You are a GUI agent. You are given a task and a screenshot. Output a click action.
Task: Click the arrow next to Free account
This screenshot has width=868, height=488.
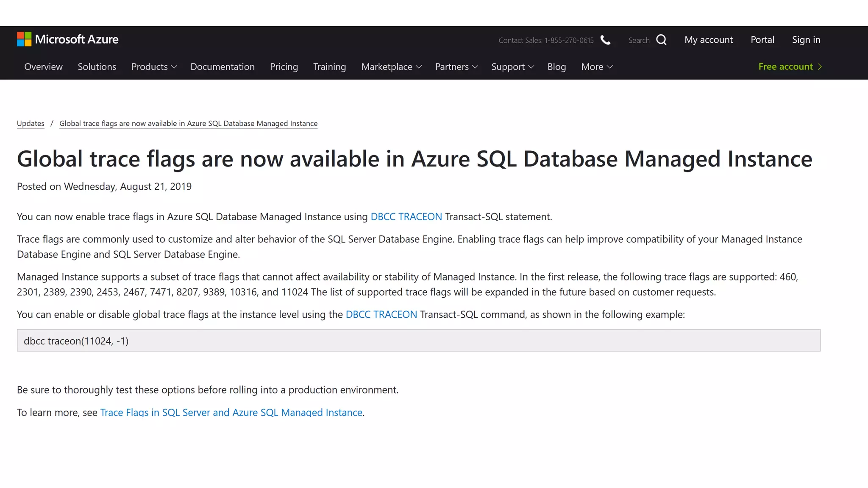pos(820,67)
